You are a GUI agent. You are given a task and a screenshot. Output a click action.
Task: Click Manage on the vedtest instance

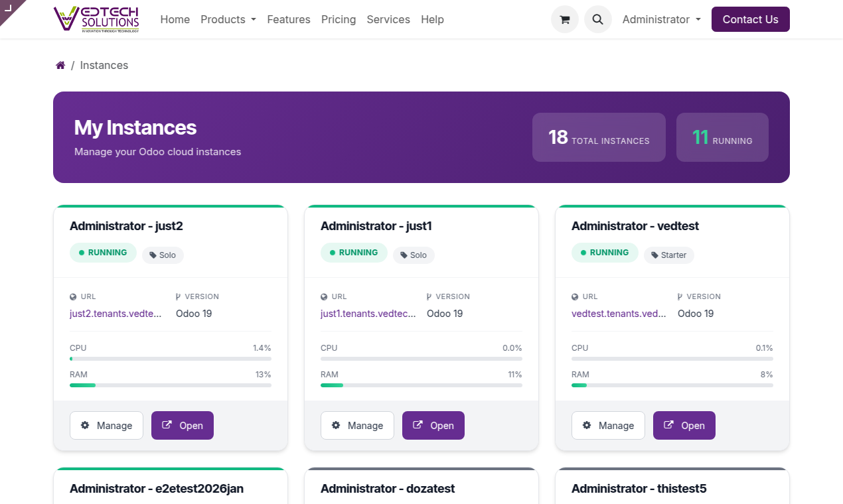pos(608,425)
